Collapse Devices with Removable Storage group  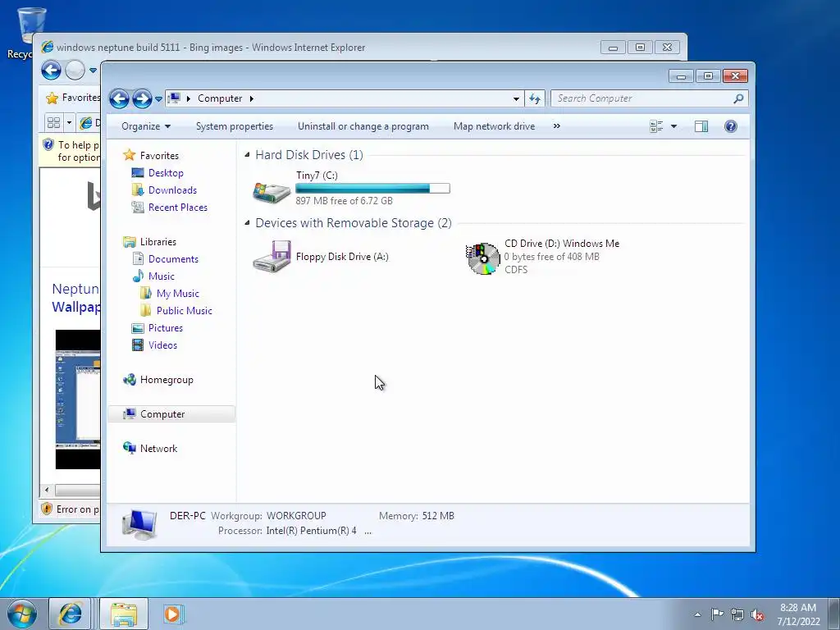coord(247,223)
